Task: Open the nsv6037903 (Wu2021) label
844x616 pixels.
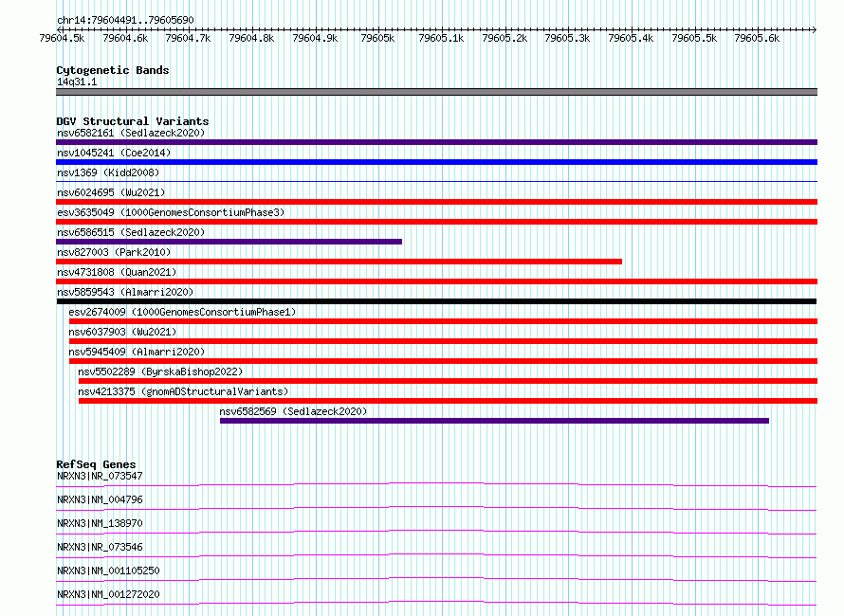Action: [x=122, y=332]
